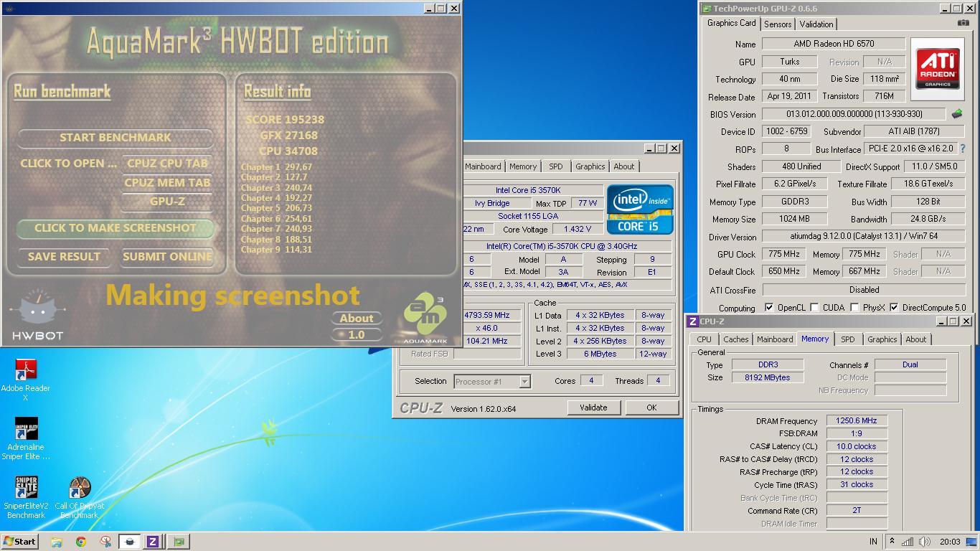Click CLICK TO MAKE SCREENSHOT button

pos(115,228)
